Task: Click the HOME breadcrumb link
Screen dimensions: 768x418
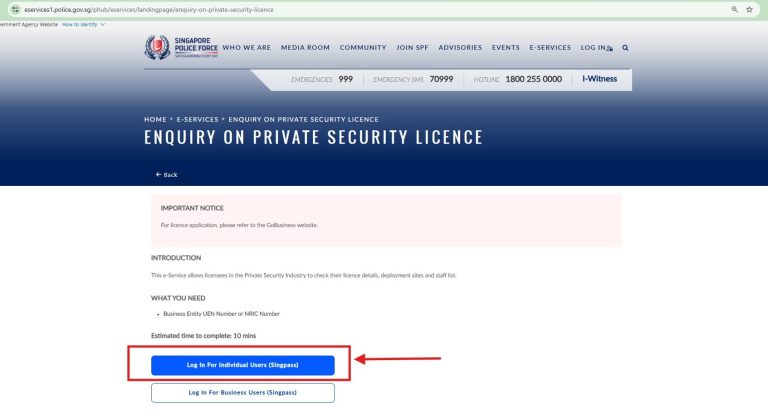Action: pyautogui.click(x=155, y=120)
